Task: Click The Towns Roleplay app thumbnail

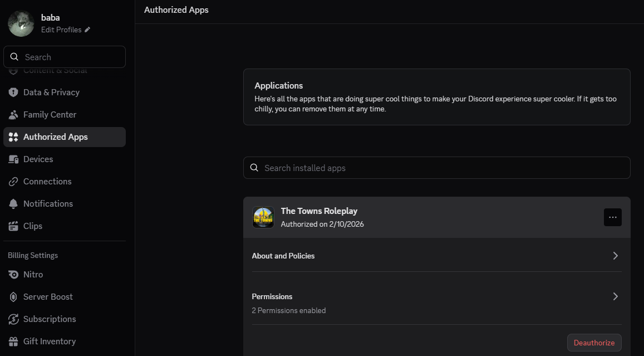Action: click(263, 217)
